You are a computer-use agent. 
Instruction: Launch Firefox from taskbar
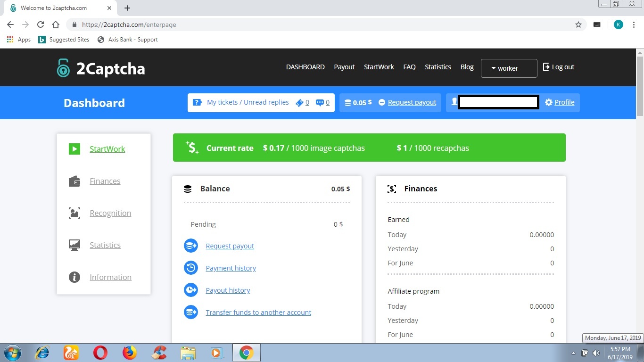tap(129, 353)
